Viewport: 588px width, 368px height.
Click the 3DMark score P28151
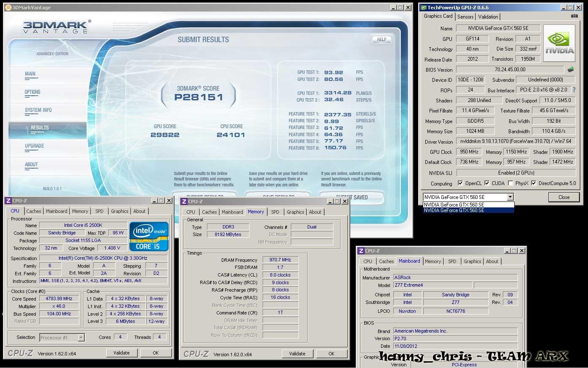[x=199, y=97]
